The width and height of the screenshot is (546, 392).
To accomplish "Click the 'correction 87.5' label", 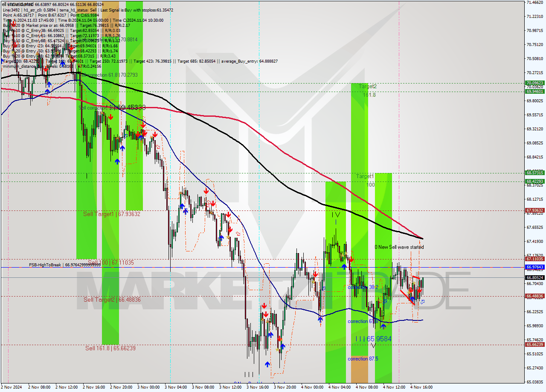I will [363, 359].
